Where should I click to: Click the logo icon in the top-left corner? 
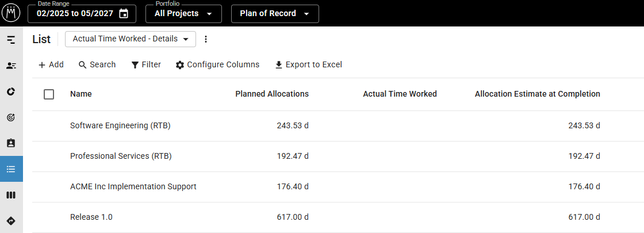coord(11,13)
